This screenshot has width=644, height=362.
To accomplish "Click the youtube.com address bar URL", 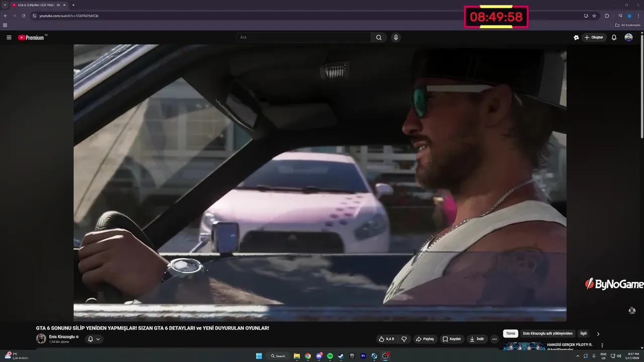I will click(x=69, y=16).
